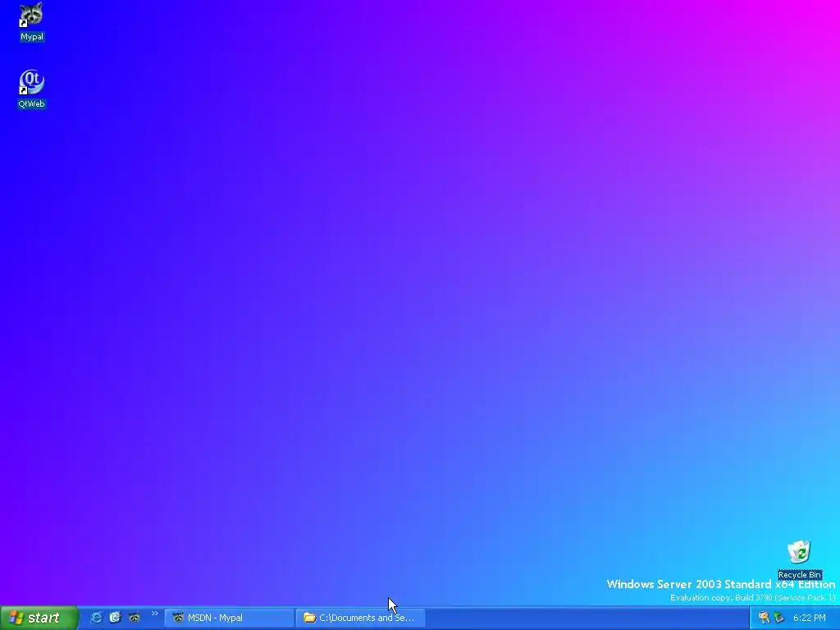Click the 6:22 PM taskbar clock
This screenshot has height=630, width=840.
(809, 618)
